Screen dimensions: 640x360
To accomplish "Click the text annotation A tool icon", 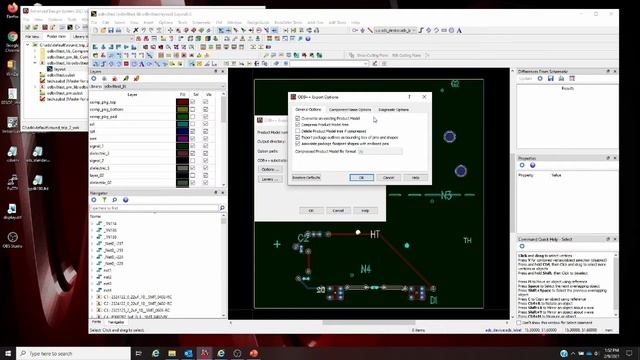I will click(x=459, y=30).
